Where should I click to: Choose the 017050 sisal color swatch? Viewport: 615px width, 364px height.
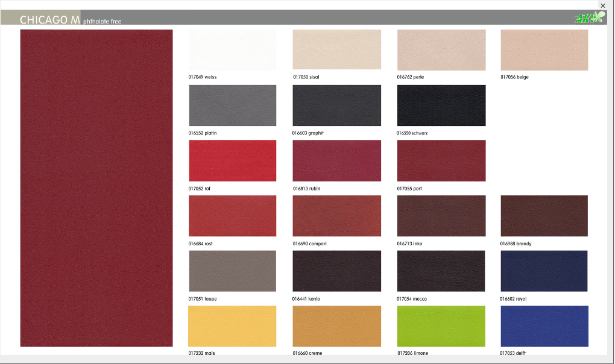pyautogui.click(x=336, y=50)
